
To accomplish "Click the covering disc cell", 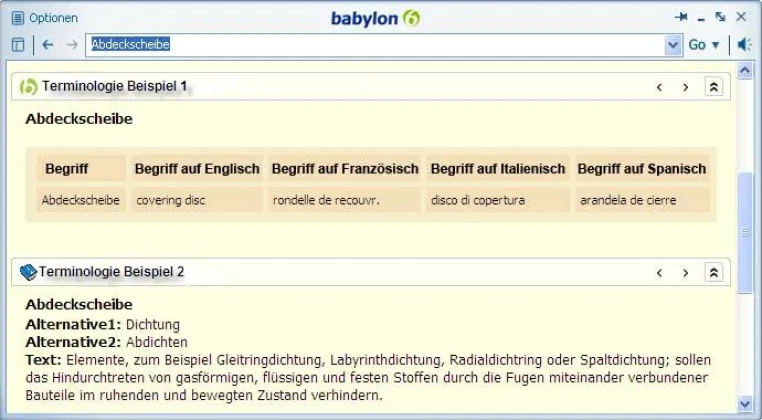I will [197, 200].
